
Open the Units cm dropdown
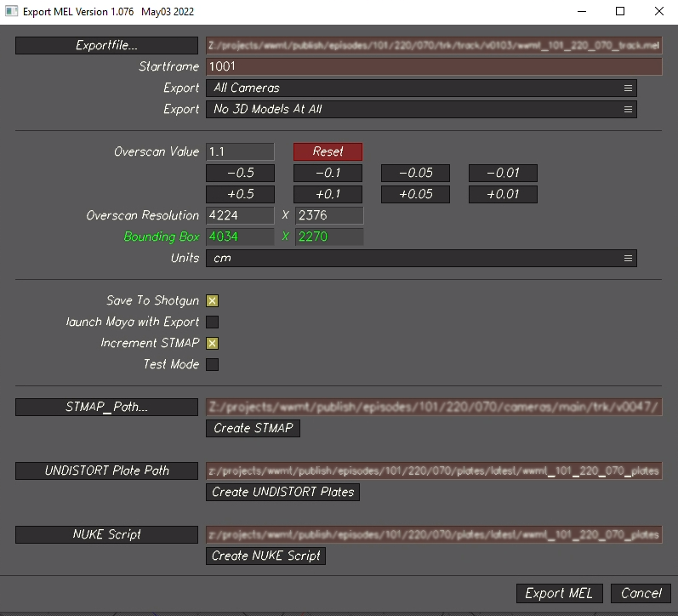pyautogui.click(x=420, y=258)
